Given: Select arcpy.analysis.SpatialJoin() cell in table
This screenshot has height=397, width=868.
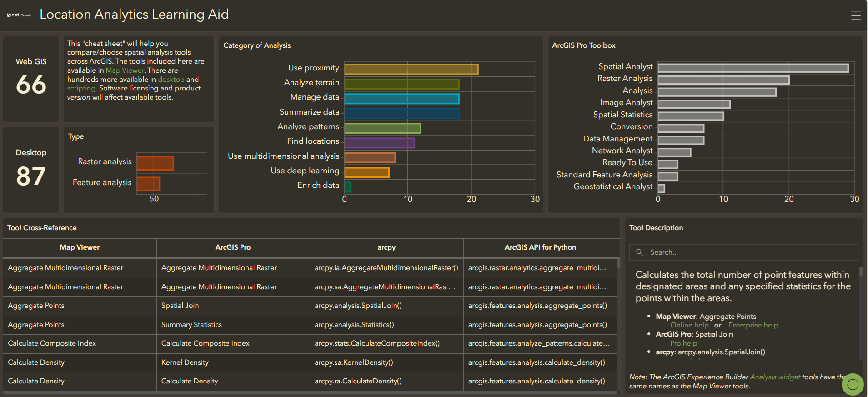Looking at the screenshot, I should [x=386, y=306].
